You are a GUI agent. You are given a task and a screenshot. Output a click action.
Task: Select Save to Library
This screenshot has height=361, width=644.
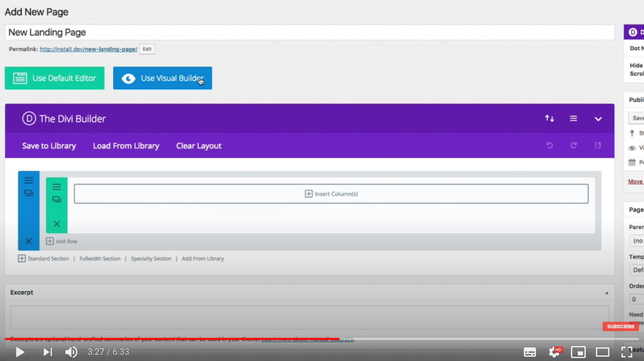coord(49,146)
